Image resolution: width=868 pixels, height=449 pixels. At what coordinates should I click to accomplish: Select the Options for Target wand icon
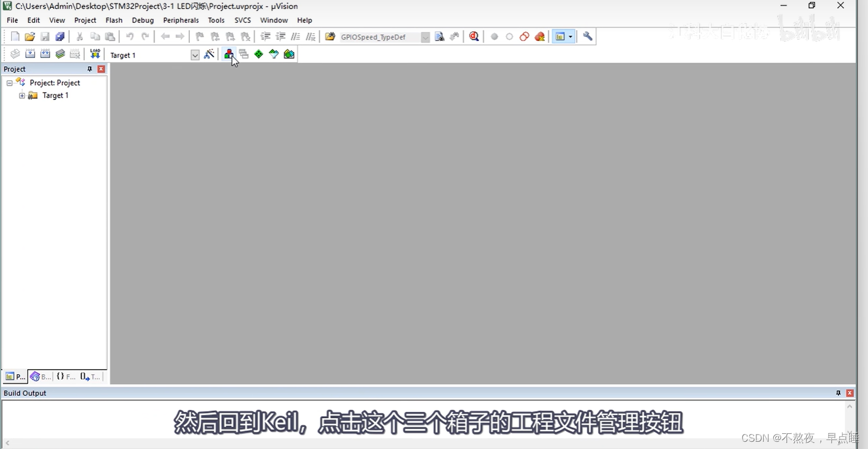coord(209,54)
